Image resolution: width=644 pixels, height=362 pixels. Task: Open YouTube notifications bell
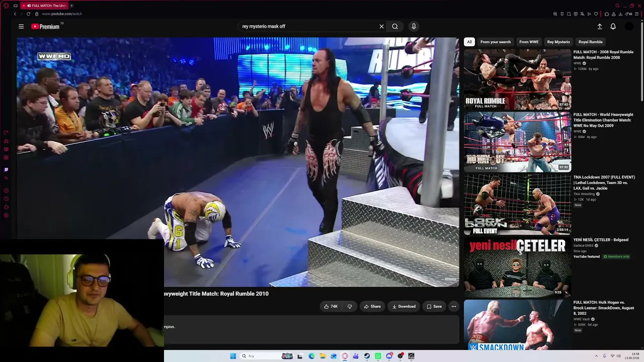(x=613, y=27)
